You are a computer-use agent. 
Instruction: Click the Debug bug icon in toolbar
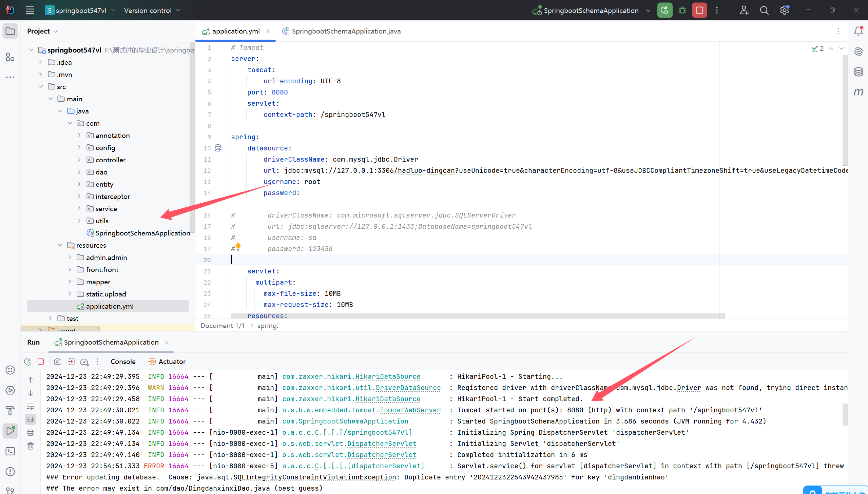[682, 10]
